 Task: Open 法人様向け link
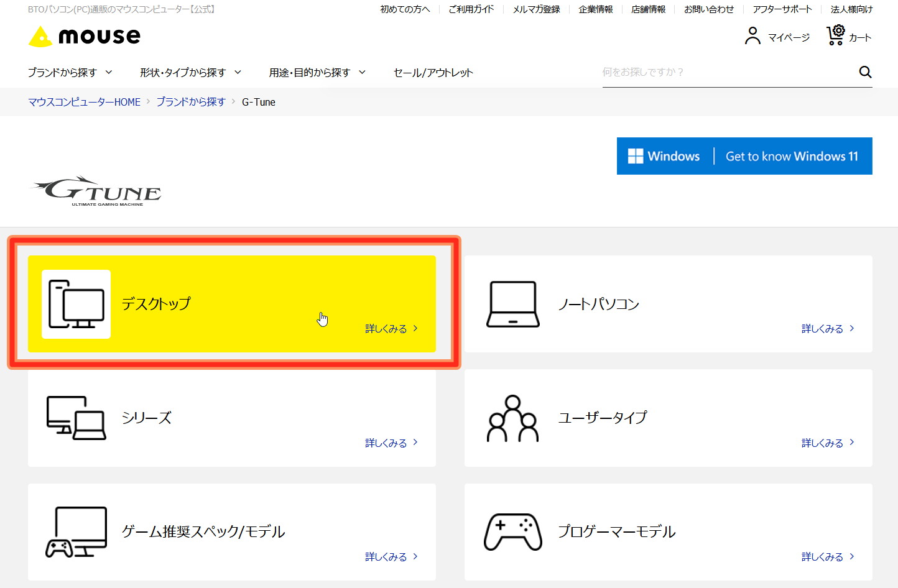[851, 9]
